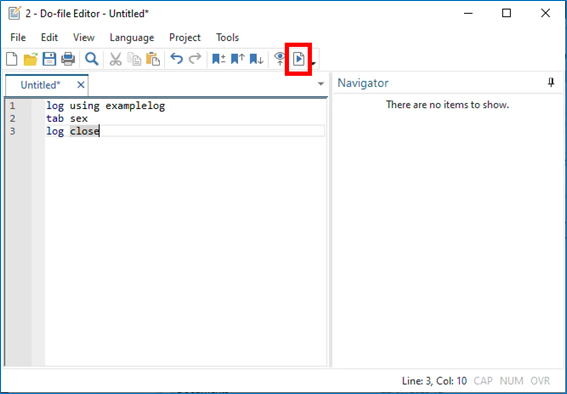This screenshot has height=394, width=567.
Task: Execute the do-file with the Run button
Action: point(298,59)
